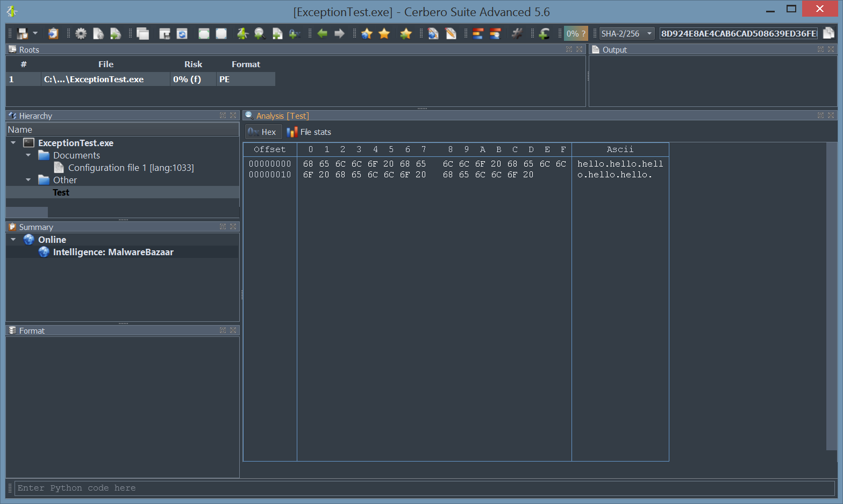Close the Analysis [Test] panel
This screenshot has height=504, width=843.
coord(831,115)
